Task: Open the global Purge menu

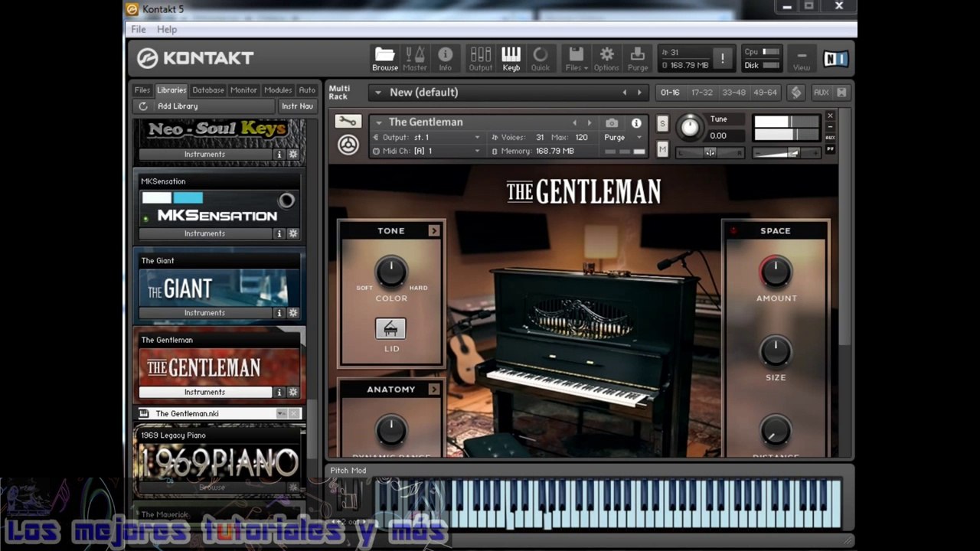Action: 638,58
